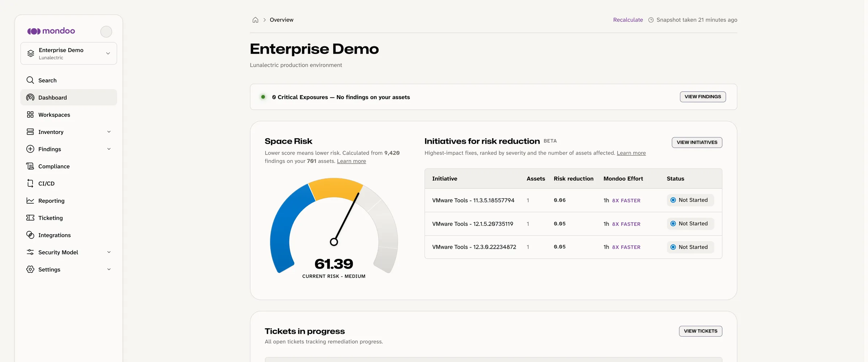
Task: Open the user avatar circle
Action: click(x=106, y=31)
